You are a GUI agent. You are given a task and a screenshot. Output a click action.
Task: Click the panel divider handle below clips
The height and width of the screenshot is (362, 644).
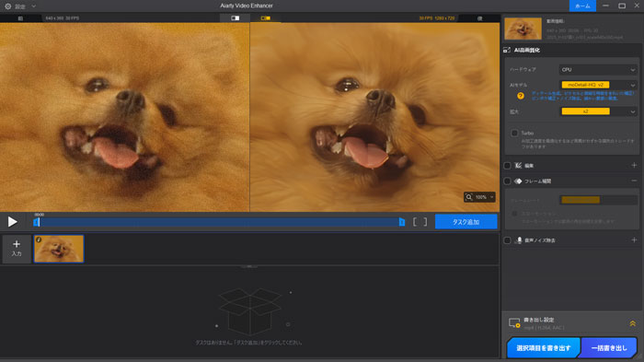[x=249, y=266]
